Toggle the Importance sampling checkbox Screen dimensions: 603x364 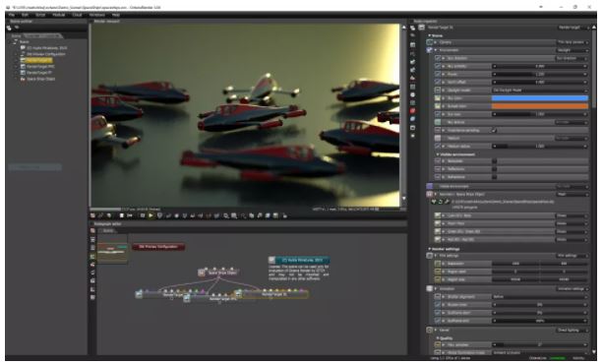pyautogui.click(x=495, y=131)
